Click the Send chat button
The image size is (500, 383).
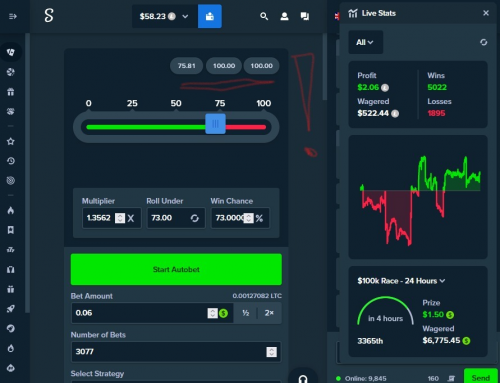480,377
